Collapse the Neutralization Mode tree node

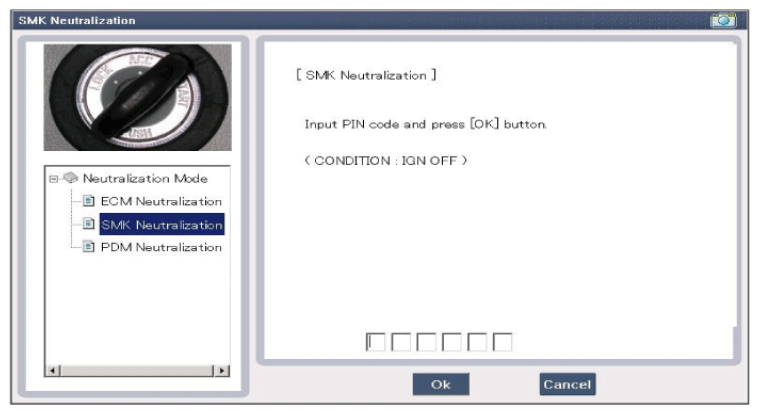53,179
